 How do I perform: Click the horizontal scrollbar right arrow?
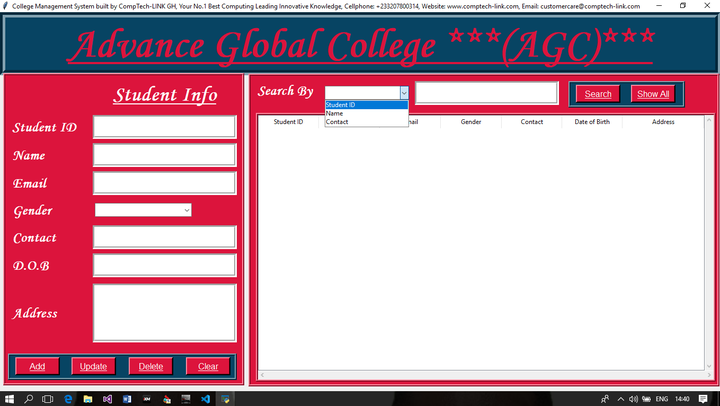[x=709, y=375]
